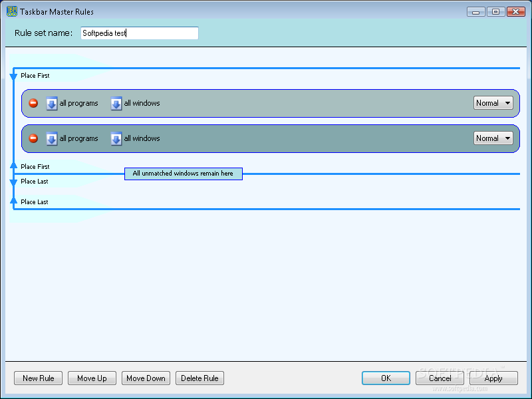Click the all programs icon in second rule
The width and height of the screenshot is (532, 399).
[x=52, y=139]
